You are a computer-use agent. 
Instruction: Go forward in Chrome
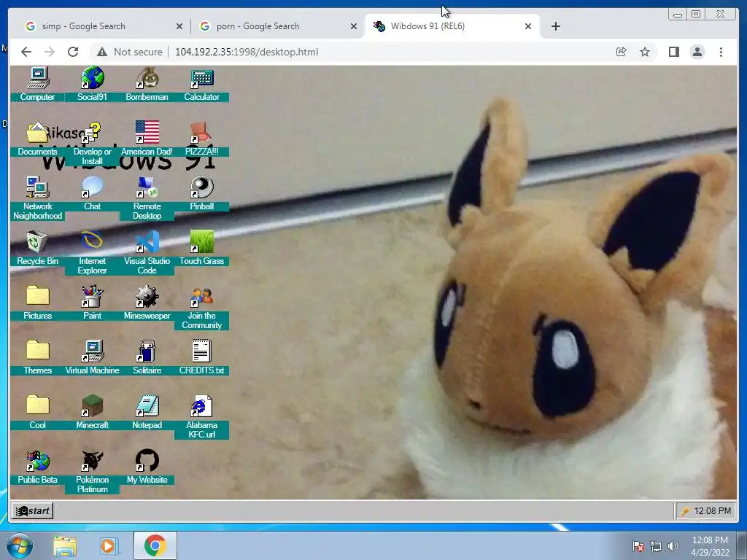50,52
